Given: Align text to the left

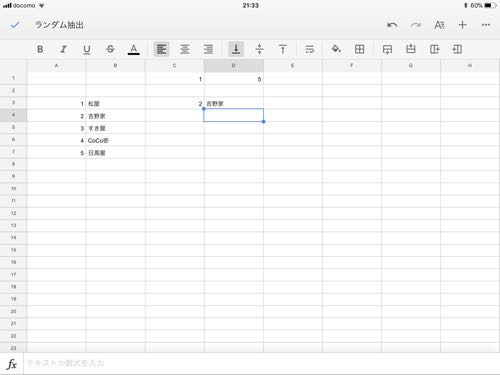Looking at the screenshot, I should pos(162,49).
